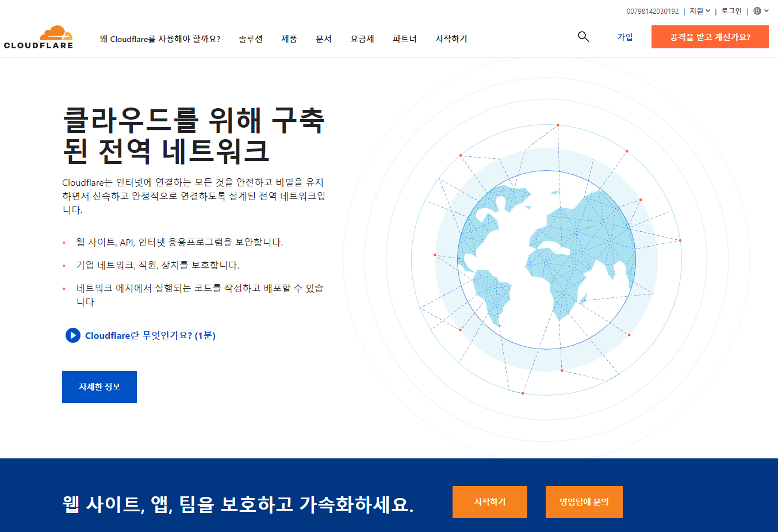Open the search magnifier icon
This screenshot has width=778, height=532.
coord(583,37)
